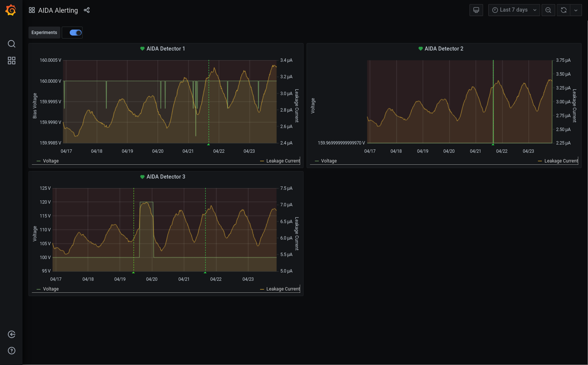This screenshot has width=588, height=365.
Task: Toggle Voltage series in AIDA Detector 1 legend
Action: click(x=51, y=161)
